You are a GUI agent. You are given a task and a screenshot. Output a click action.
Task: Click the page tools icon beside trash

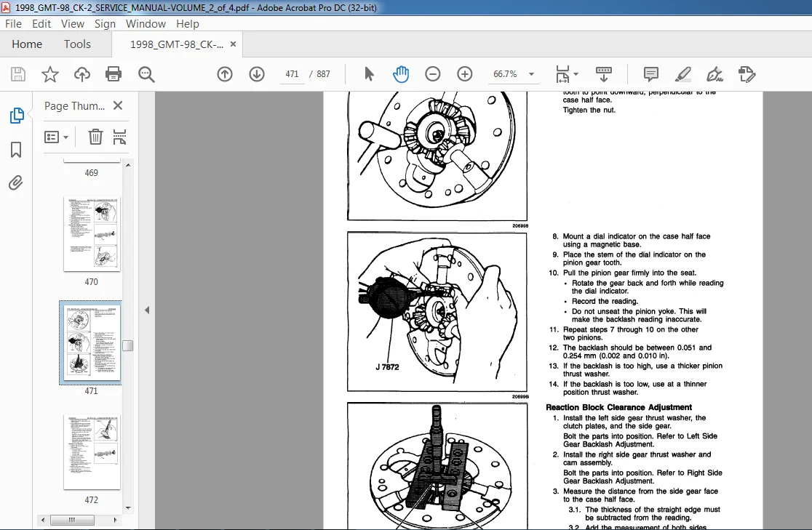pos(119,137)
